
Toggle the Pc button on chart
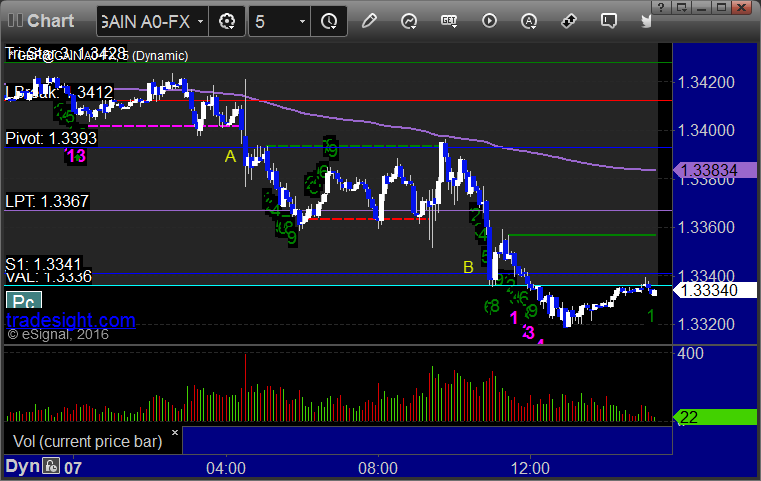[24, 301]
